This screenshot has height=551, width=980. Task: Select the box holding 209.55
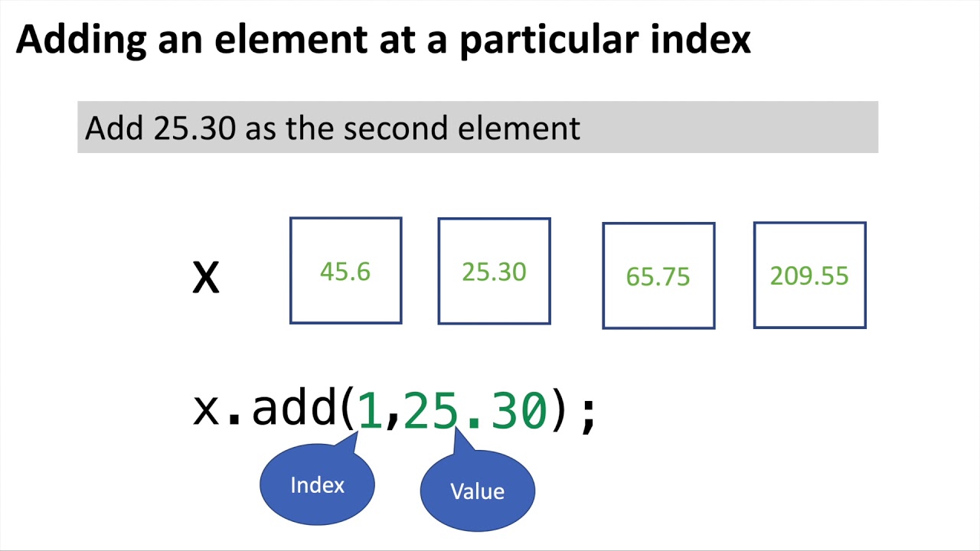(x=809, y=275)
